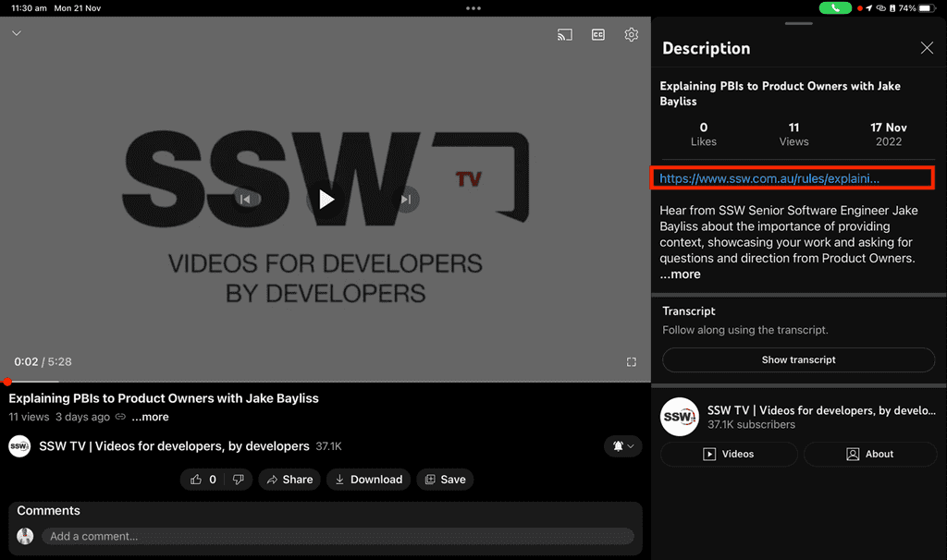The width and height of the screenshot is (947, 560).
Task: Save video to a playlist
Action: 444,480
